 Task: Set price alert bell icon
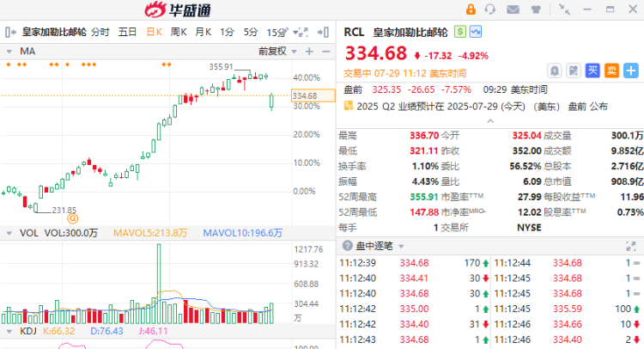(x=555, y=70)
